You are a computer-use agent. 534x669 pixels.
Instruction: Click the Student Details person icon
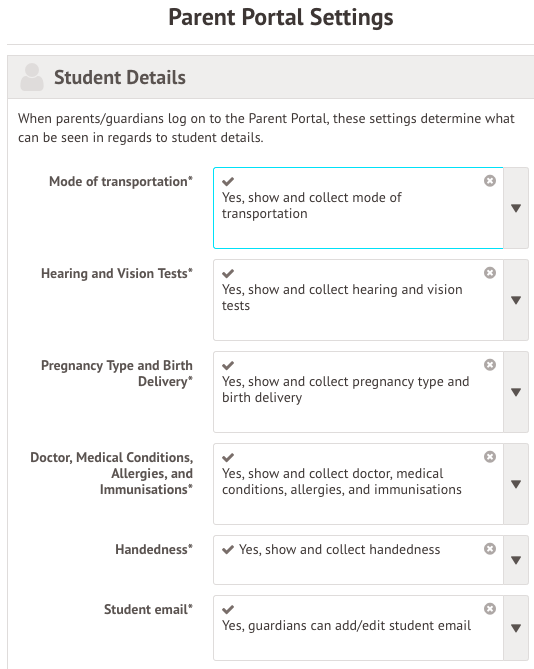32,77
